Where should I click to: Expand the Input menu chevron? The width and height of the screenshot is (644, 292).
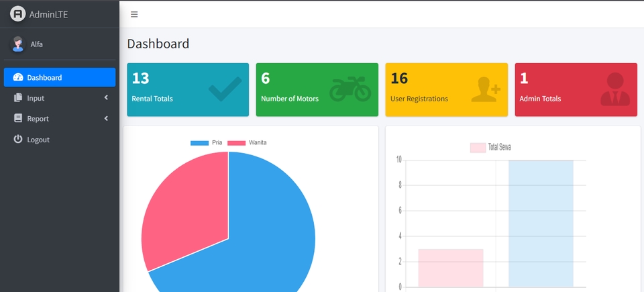(x=106, y=97)
